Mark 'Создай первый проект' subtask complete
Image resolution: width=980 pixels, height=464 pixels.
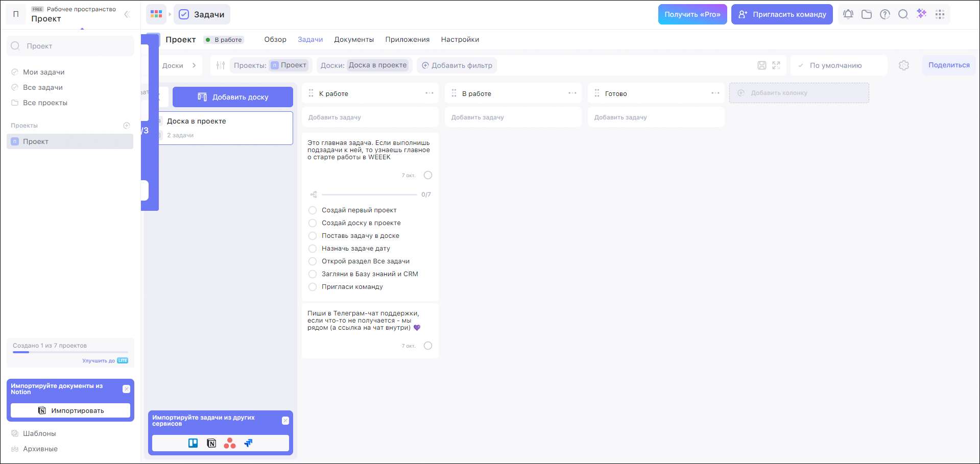point(313,210)
